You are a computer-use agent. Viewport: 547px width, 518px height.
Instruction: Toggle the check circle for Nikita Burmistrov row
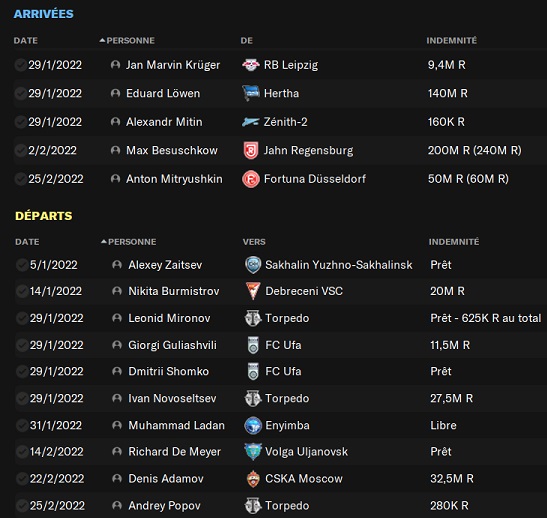pyautogui.click(x=22, y=291)
